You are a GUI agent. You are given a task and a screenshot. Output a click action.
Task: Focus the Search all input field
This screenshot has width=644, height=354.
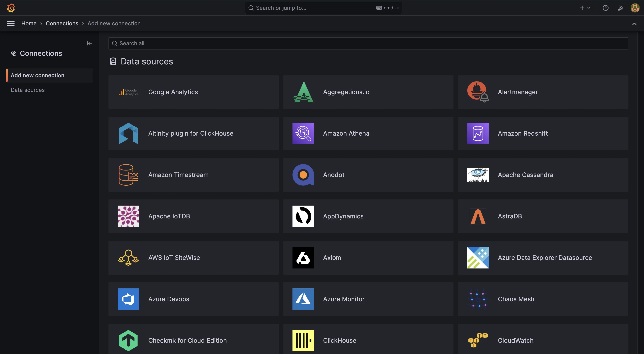368,44
